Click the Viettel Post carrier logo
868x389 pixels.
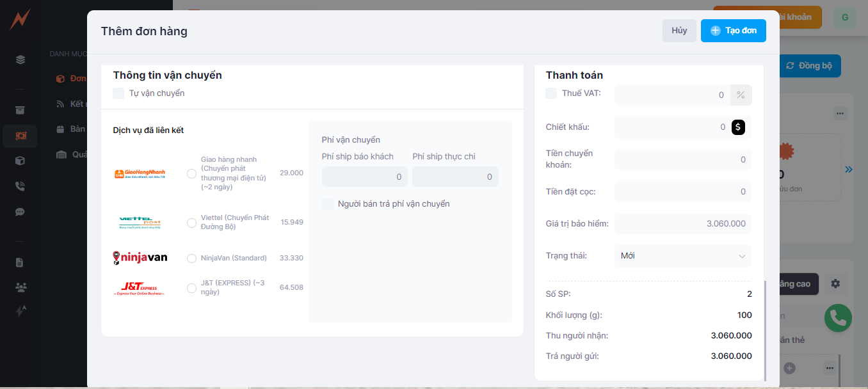[140, 223]
